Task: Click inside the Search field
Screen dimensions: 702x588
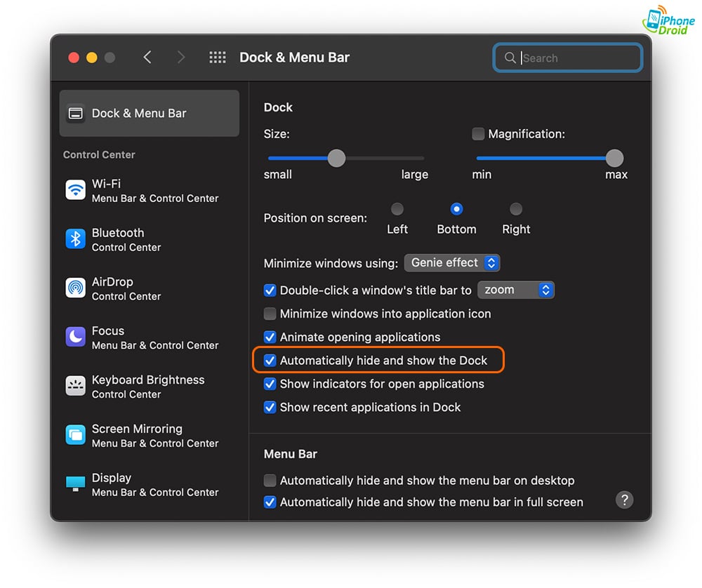Action: coord(567,58)
